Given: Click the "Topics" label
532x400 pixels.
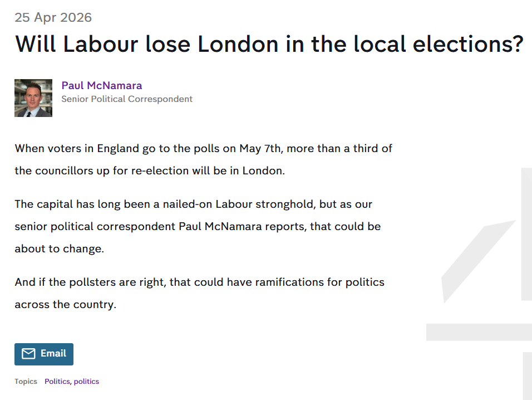Looking at the screenshot, I should pyautogui.click(x=26, y=382).
